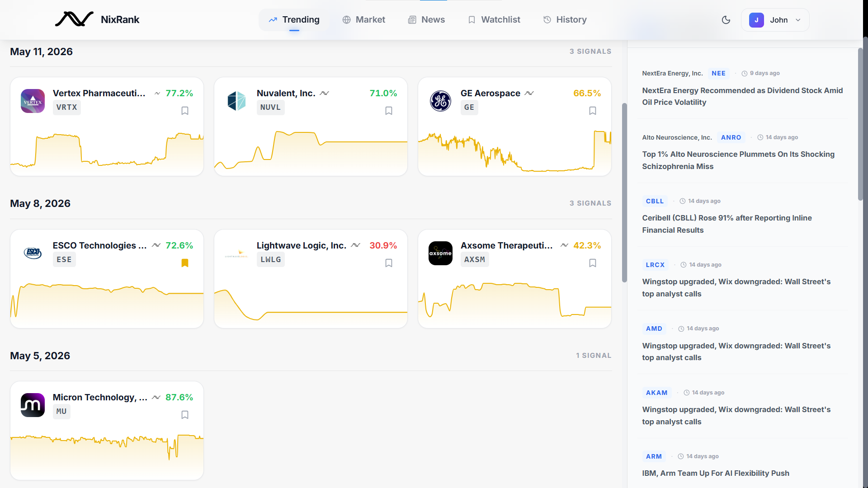Click the Vertex Pharmaceuticals logo
This screenshot has height=488, width=868.
tap(33, 101)
